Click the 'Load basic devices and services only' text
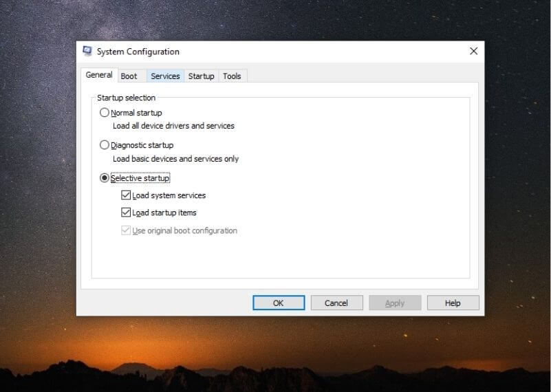551x392 pixels. (175, 159)
